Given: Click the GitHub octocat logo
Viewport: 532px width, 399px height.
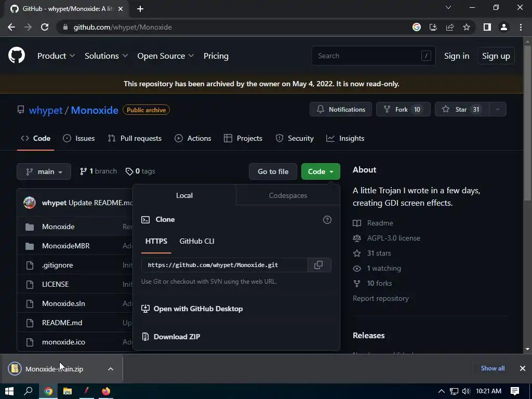Looking at the screenshot, I should 17,56.
